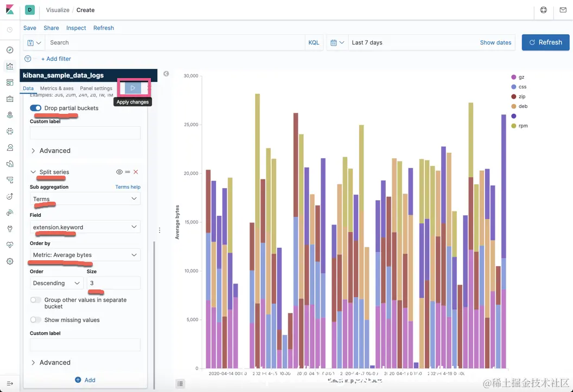This screenshot has width=573, height=392.
Task: Open Dashboard from the sidebar
Action: click(x=10, y=82)
